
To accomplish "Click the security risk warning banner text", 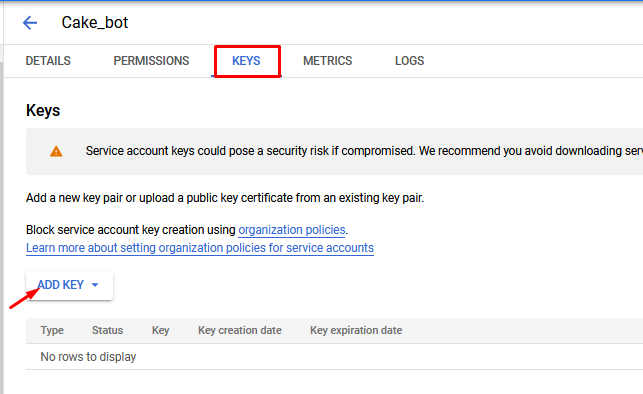I will tap(364, 151).
